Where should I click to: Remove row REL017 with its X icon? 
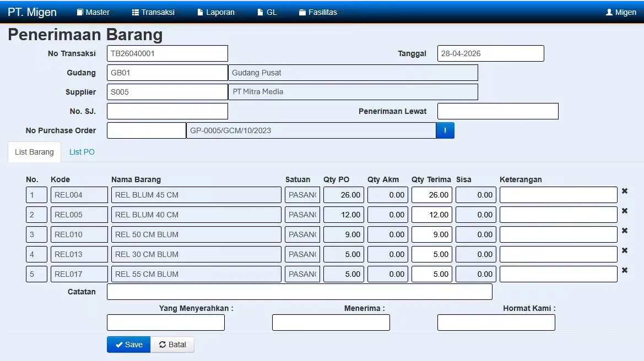coord(624,270)
